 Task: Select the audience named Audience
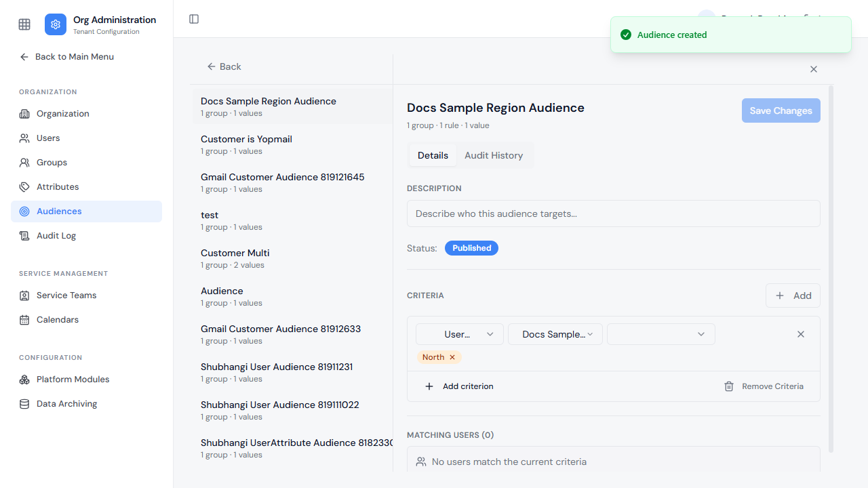293,297
